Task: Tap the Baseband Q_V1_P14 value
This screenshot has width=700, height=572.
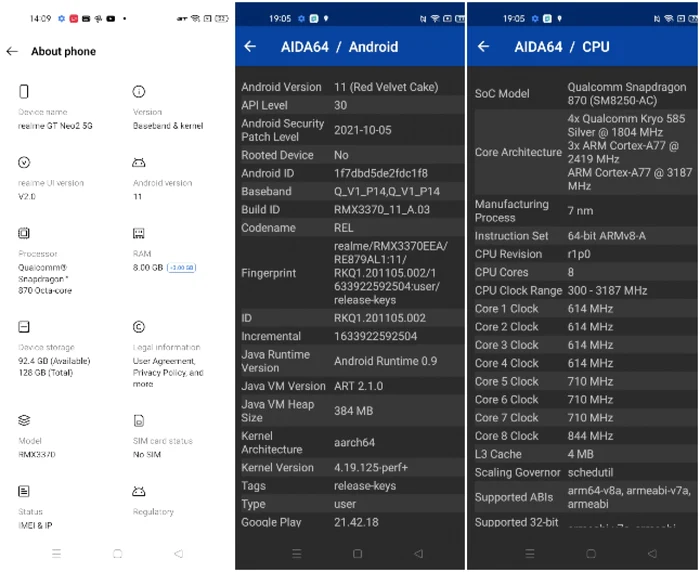Action: [x=387, y=192]
